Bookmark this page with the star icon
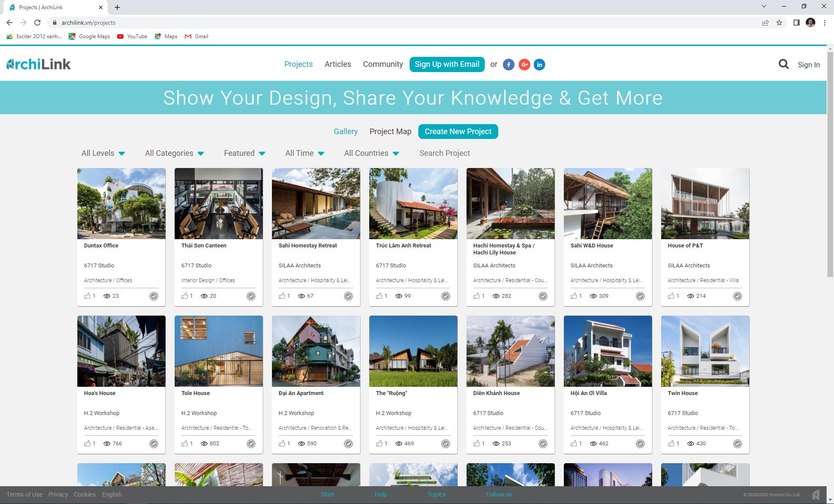The width and height of the screenshot is (834, 504). pos(779,23)
